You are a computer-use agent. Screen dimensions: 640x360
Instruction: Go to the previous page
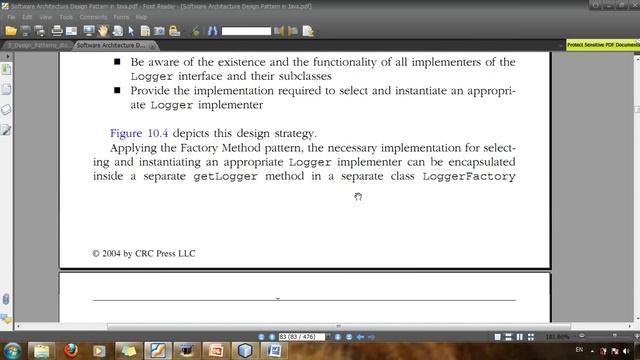[x=271, y=337]
